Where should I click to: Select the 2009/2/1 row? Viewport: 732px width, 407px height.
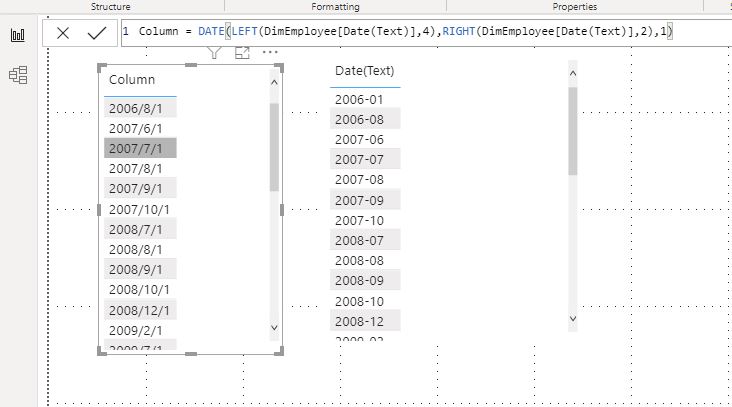140,330
